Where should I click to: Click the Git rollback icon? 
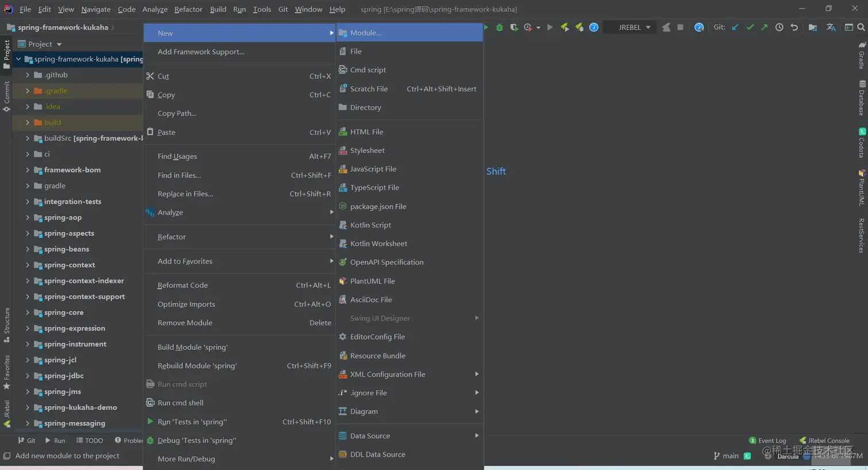(x=794, y=28)
